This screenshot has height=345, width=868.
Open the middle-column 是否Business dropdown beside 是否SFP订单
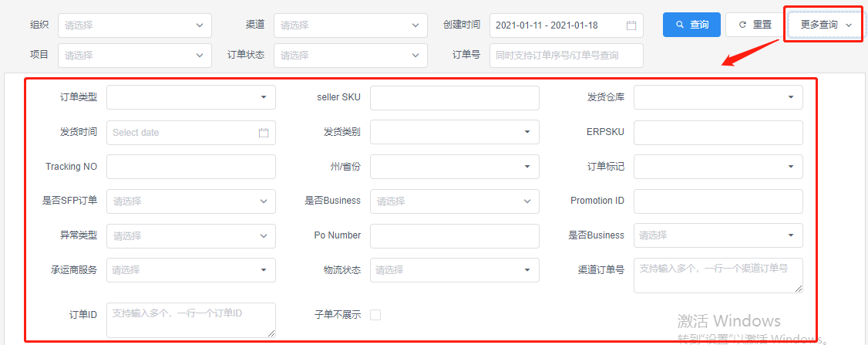tap(455, 201)
